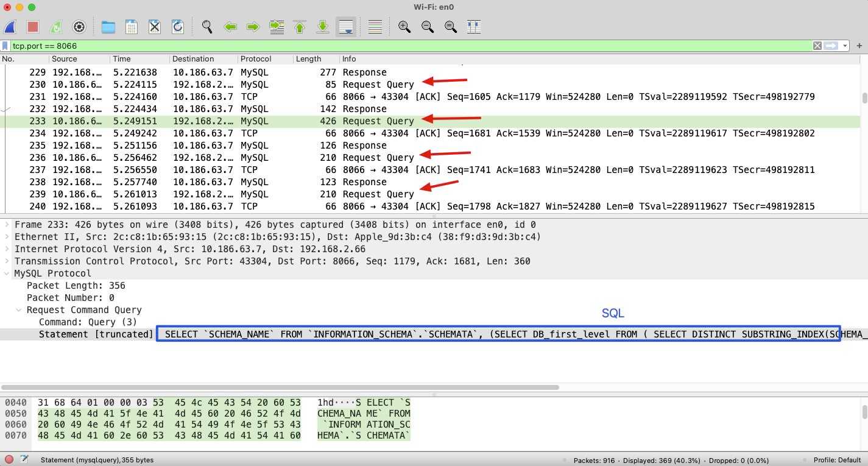
Task: Close this capture file
Action: click(155, 27)
